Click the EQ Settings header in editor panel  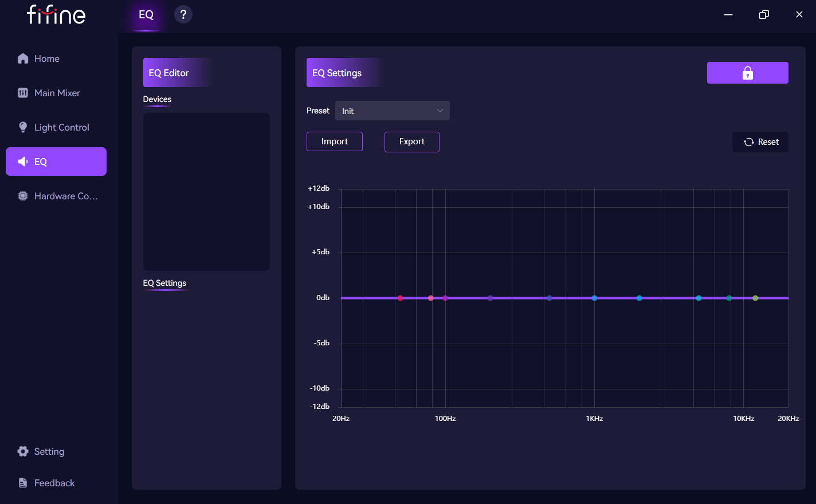click(164, 283)
